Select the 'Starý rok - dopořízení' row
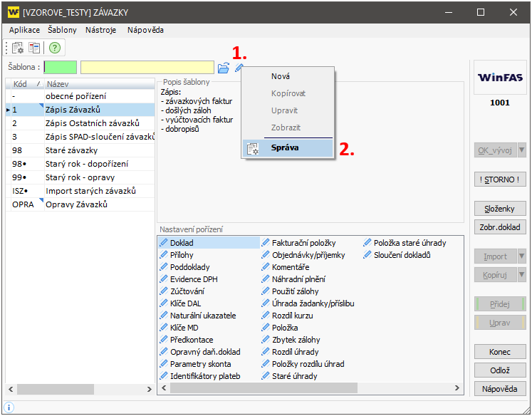The width and height of the screenshot is (532, 416). [80, 164]
